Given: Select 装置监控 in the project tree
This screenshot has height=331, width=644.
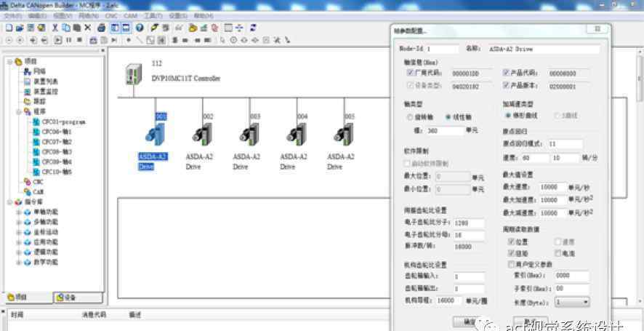Looking at the screenshot, I should click(46, 92).
